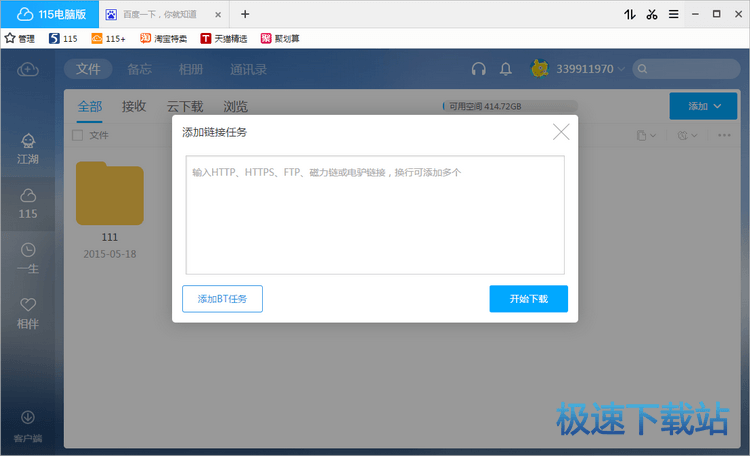Click the folder name 111
The image size is (750, 456).
[110, 237]
